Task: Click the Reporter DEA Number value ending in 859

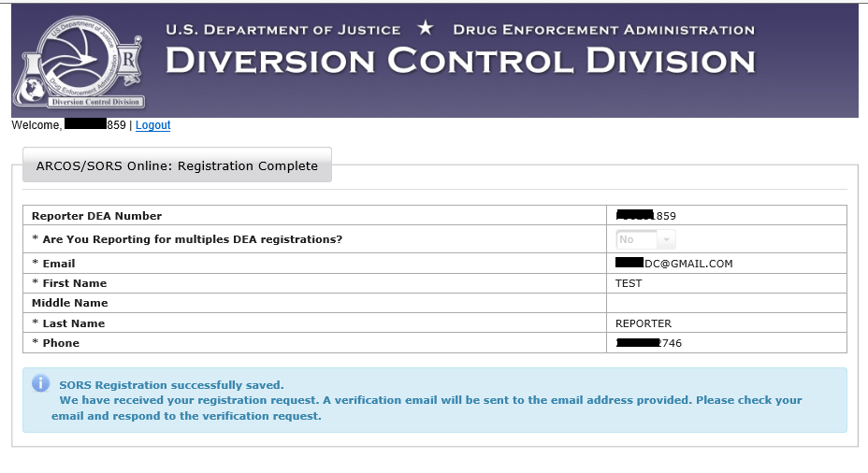Action: coord(646,216)
